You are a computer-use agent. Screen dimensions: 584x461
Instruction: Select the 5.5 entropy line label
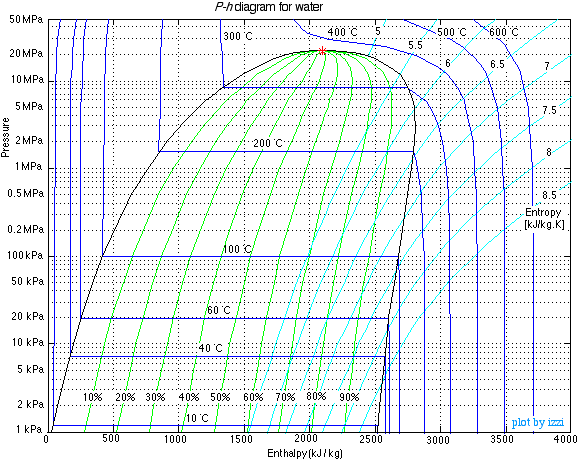pyautogui.click(x=415, y=45)
